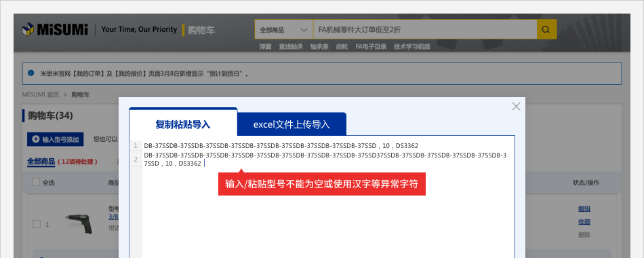Image resolution: width=644 pixels, height=258 pixels.
Task: Close the import dialog with X
Action: point(517,106)
